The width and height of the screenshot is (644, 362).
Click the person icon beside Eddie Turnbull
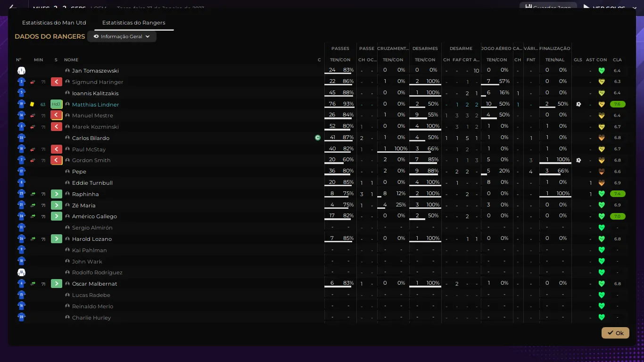click(x=67, y=183)
